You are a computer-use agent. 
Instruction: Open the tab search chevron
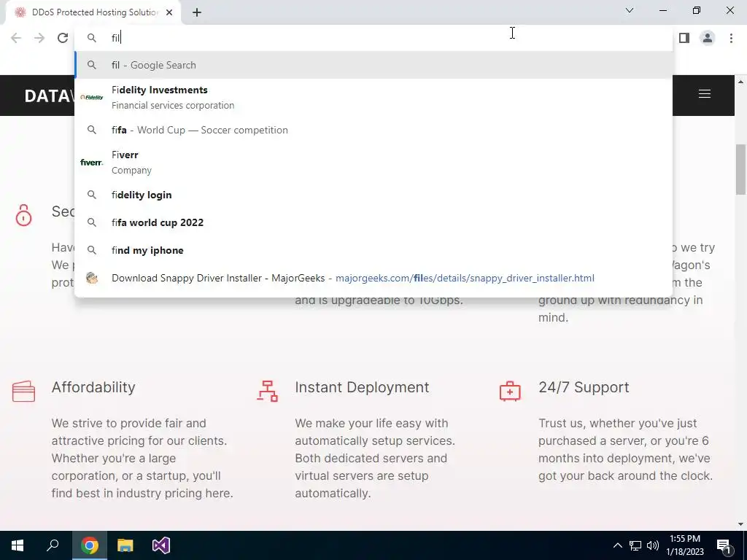pos(630,10)
